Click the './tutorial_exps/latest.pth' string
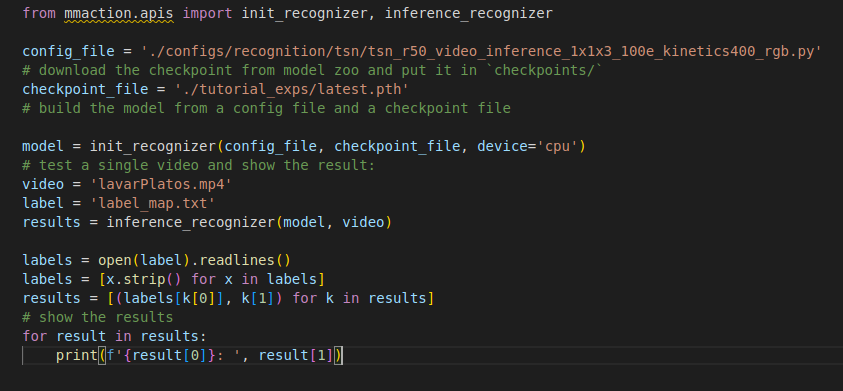The width and height of the screenshot is (843, 391). click(292, 89)
